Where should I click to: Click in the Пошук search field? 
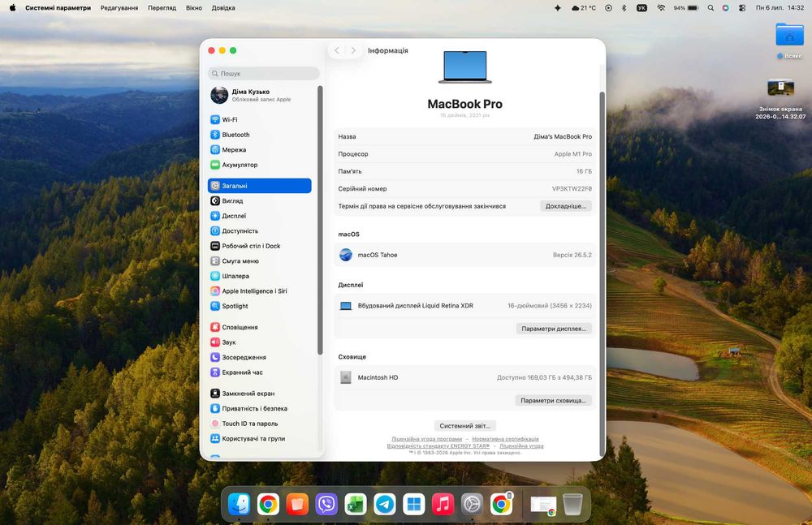tap(264, 74)
